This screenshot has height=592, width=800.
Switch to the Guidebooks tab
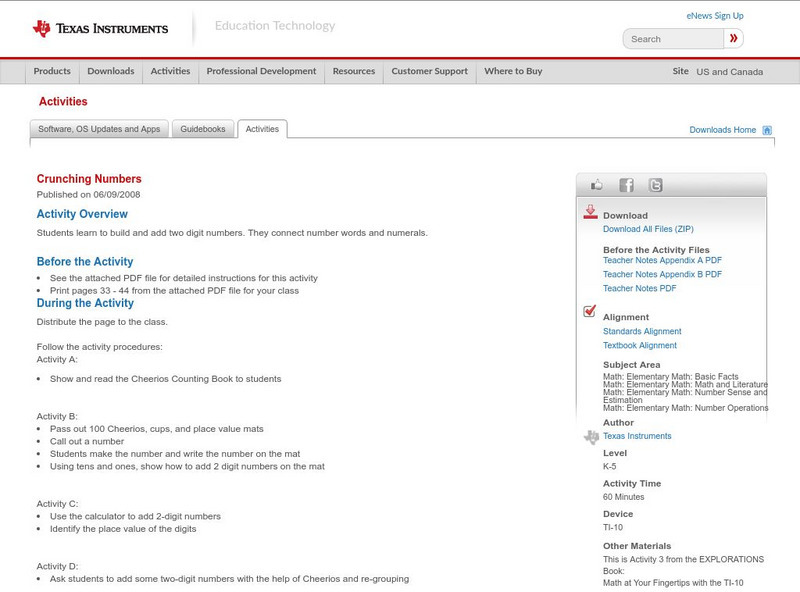[203, 129]
